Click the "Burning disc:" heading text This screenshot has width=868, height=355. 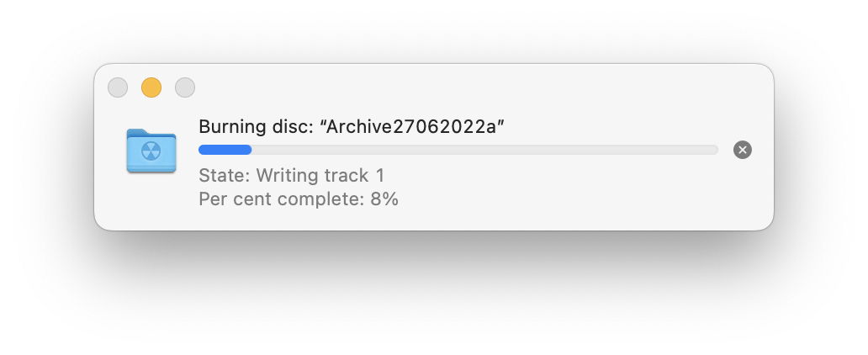[x=256, y=127]
